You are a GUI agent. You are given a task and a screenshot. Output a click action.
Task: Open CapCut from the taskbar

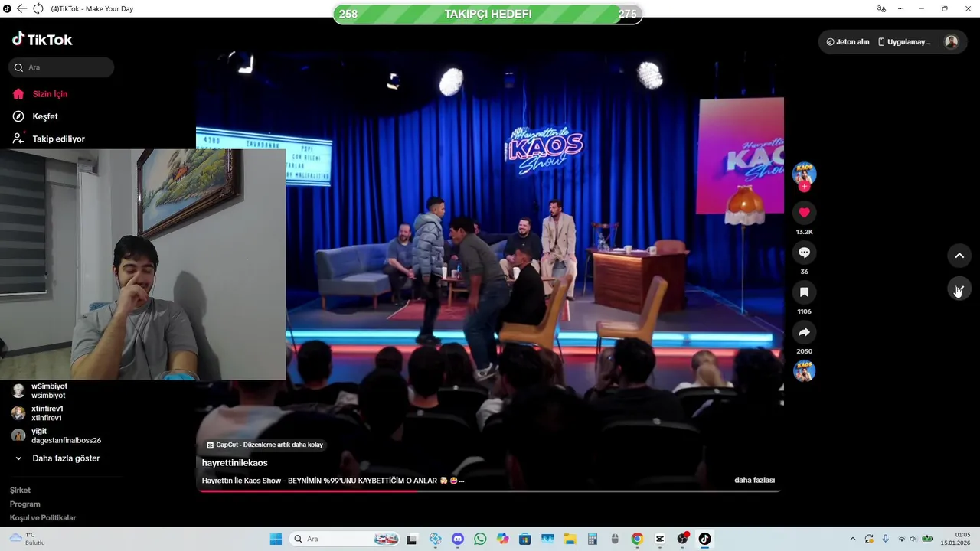(660, 539)
